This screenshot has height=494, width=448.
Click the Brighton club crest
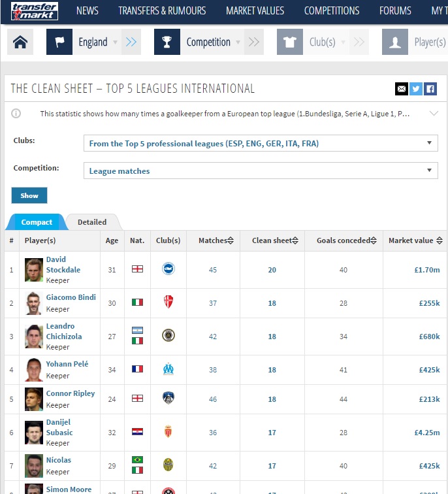pyautogui.click(x=168, y=269)
